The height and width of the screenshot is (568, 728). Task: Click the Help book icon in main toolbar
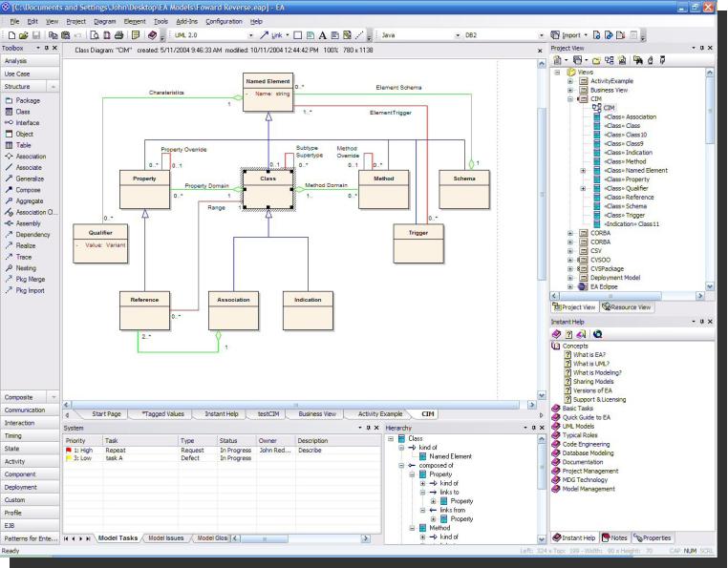(x=152, y=35)
